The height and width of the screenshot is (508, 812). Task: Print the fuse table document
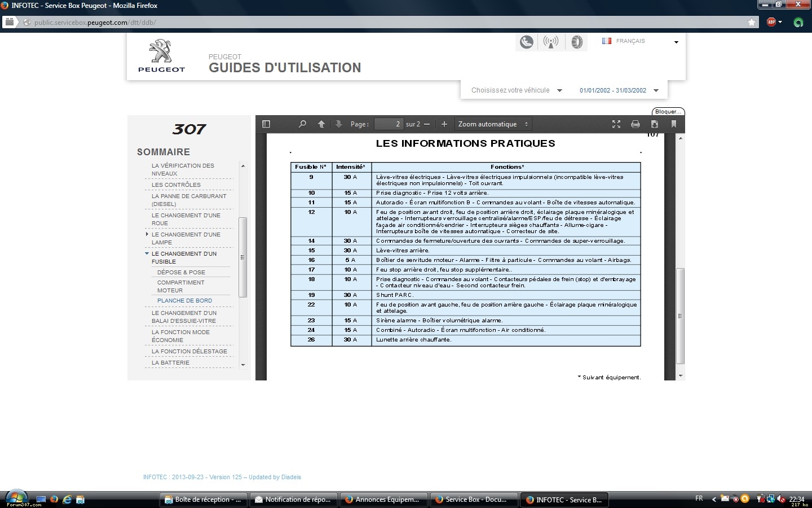pyautogui.click(x=636, y=124)
